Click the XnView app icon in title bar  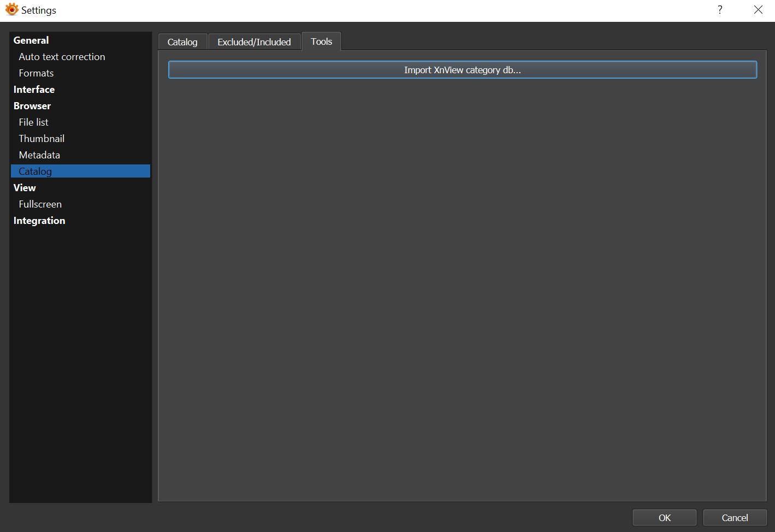11,10
